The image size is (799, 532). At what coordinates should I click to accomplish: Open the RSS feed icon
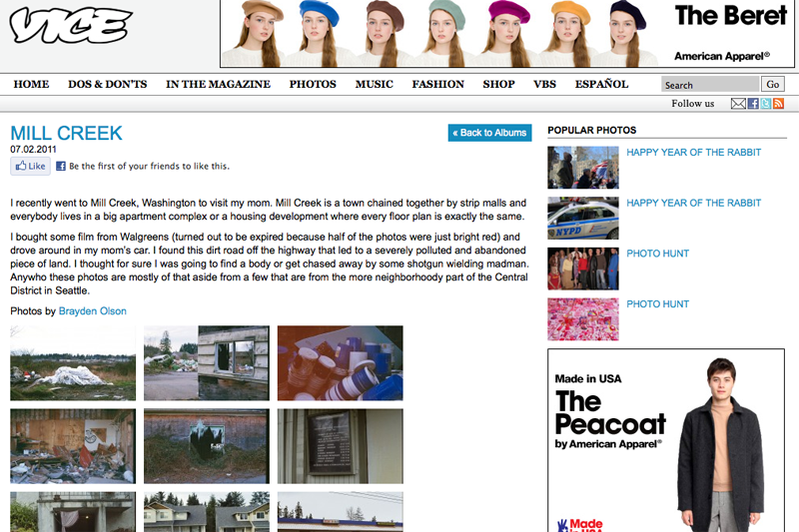[x=778, y=104]
